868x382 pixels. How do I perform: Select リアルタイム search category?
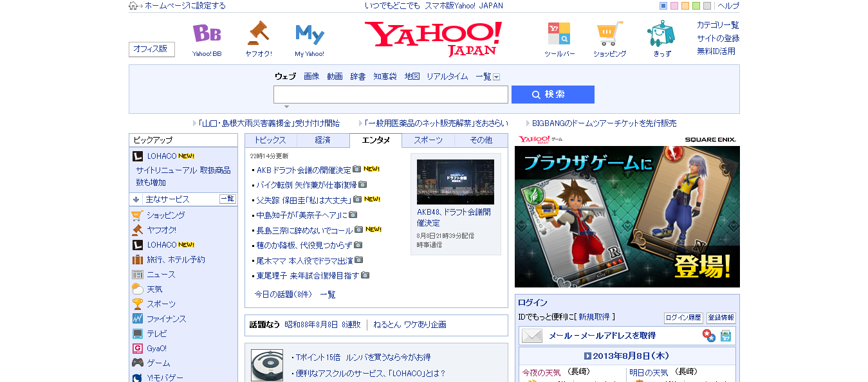click(447, 77)
